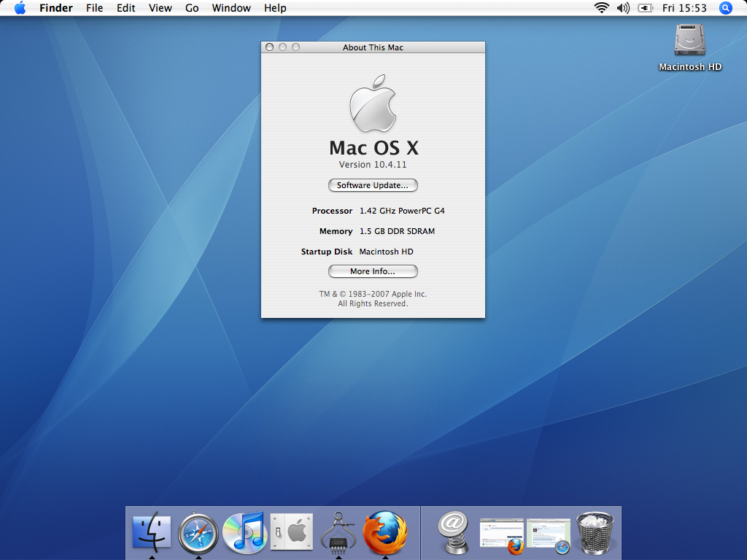Restore the minimized Safari window in Dock
The width and height of the screenshot is (747, 560).
coord(549,536)
